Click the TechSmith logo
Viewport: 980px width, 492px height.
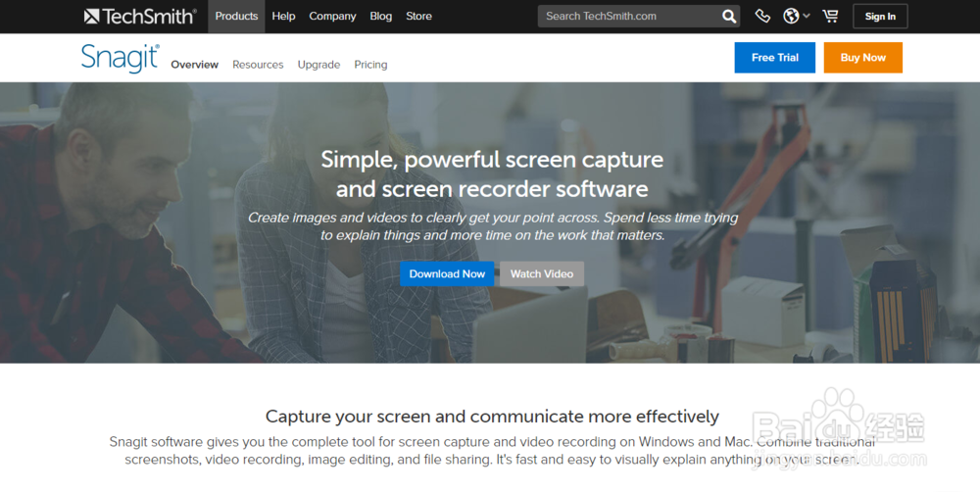(x=140, y=17)
